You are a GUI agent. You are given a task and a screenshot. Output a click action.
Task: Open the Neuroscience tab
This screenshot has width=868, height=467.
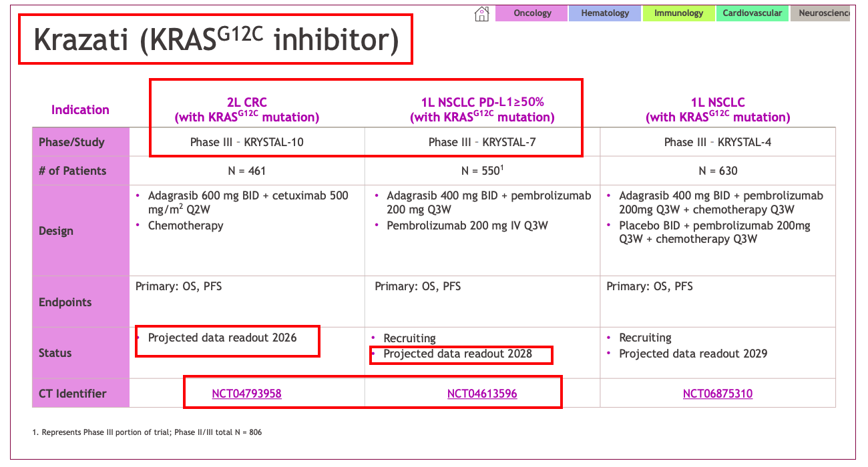[820, 13]
